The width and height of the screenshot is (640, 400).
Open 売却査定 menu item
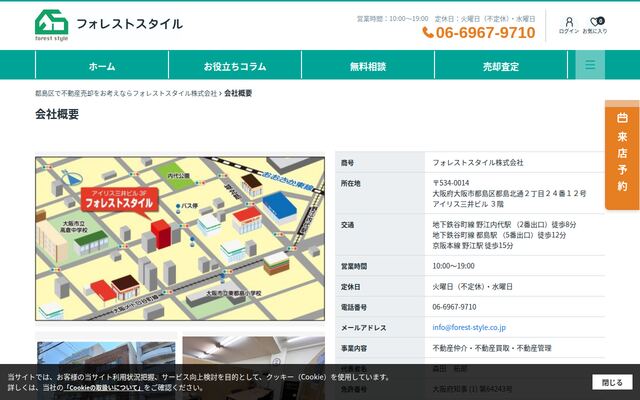501,66
